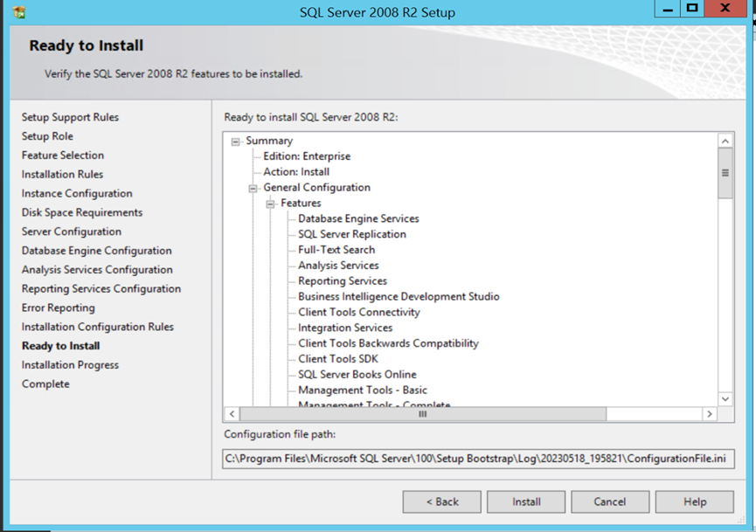Select the Installation Rules step
Image resolution: width=756 pixels, height=532 pixels.
(62, 175)
